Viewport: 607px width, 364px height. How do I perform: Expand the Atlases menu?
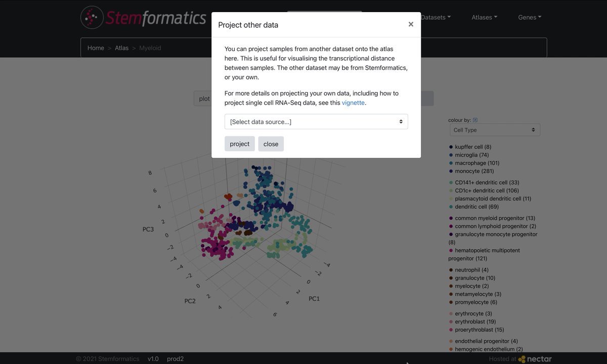(485, 17)
